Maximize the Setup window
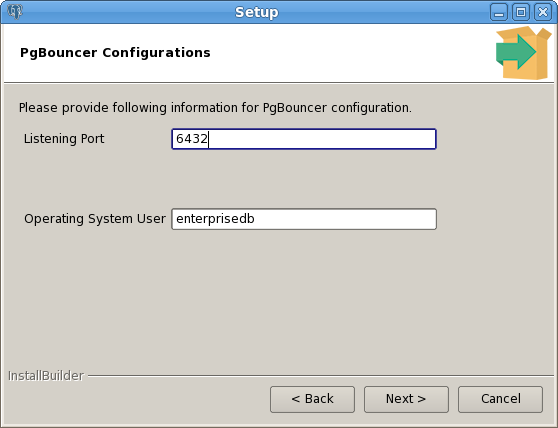Image resolution: width=558 pixels, height=428 pixels. click(x=521, y=12)
